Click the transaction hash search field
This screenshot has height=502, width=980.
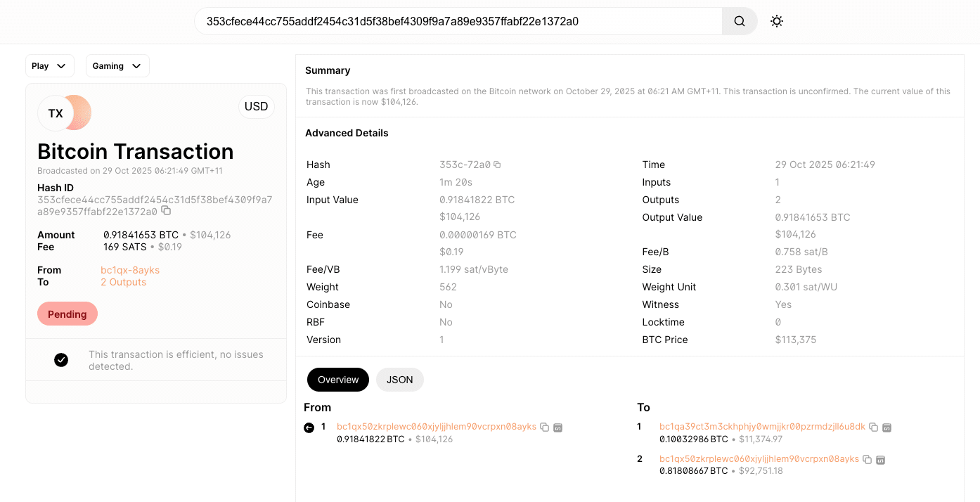(458, 21)
